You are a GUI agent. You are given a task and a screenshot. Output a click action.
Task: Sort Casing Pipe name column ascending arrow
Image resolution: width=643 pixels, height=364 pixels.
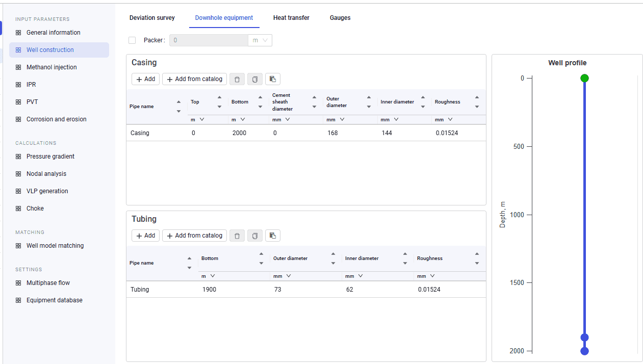coord(178,102)
